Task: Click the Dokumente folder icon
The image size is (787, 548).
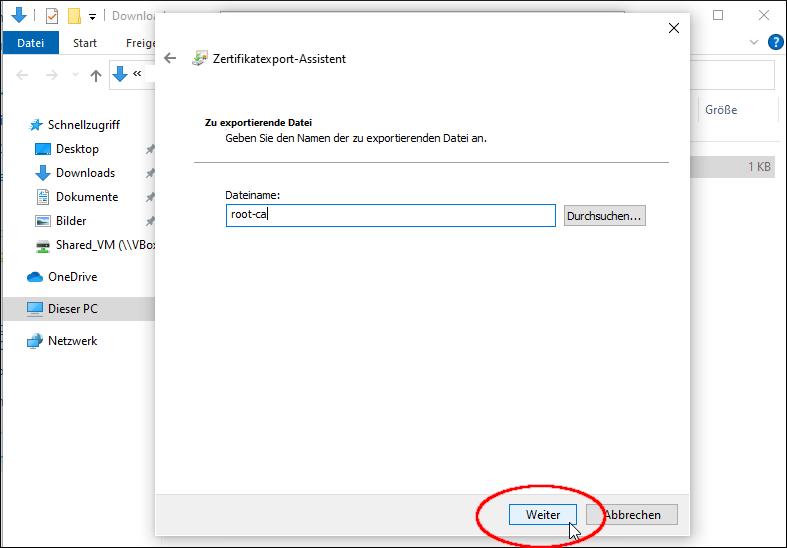Action: point(43,197)
